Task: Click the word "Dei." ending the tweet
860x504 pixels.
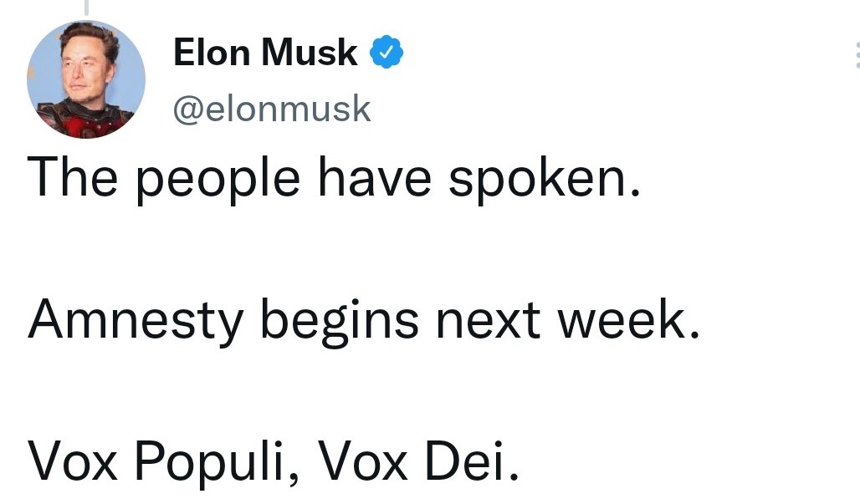Action: click(472, 462)
